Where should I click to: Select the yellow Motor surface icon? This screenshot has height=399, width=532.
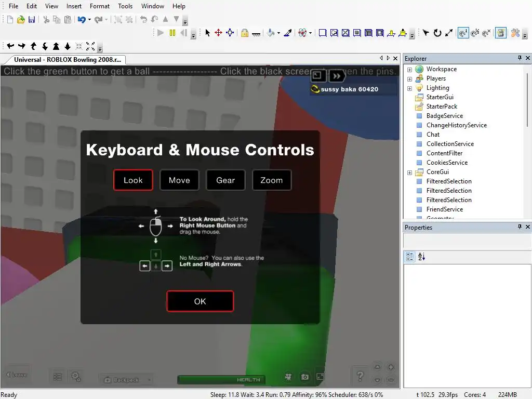click(403, 33)
